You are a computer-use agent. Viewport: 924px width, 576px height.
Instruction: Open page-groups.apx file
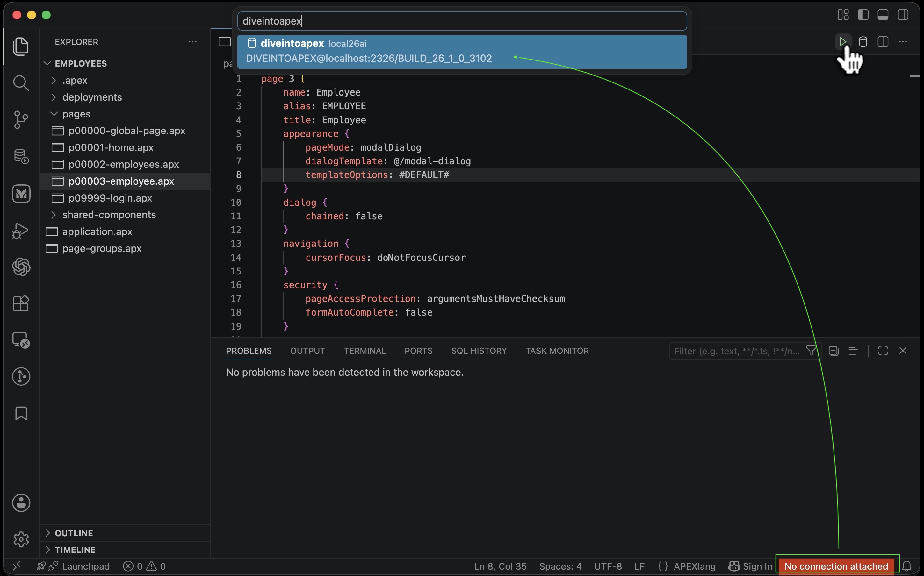pyautogui.click(x=125, y=248)
